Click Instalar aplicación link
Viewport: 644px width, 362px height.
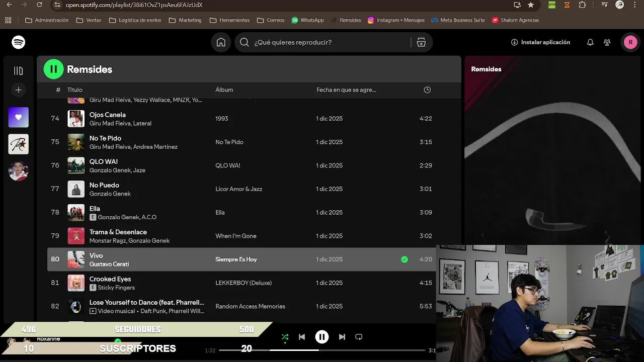tap(540, 42)
